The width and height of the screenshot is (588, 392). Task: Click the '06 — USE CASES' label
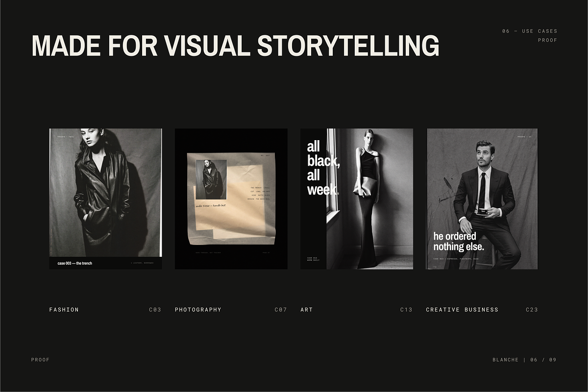tap(530, 31)
